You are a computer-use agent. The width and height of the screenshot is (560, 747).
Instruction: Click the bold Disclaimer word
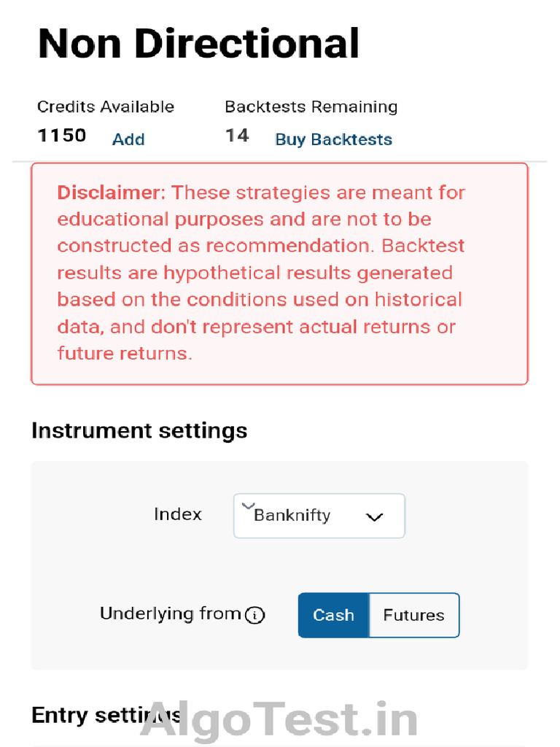(x=112, y=193)
